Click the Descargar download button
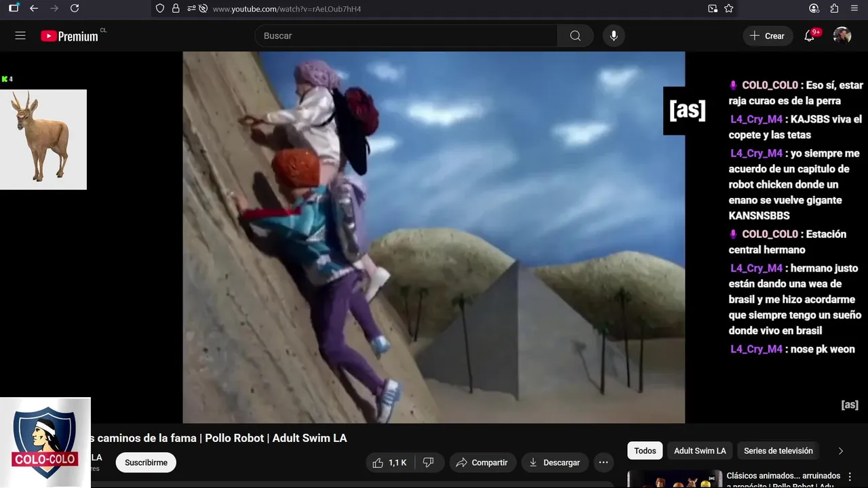The image size is (868, 488). [x=555, y=462]
